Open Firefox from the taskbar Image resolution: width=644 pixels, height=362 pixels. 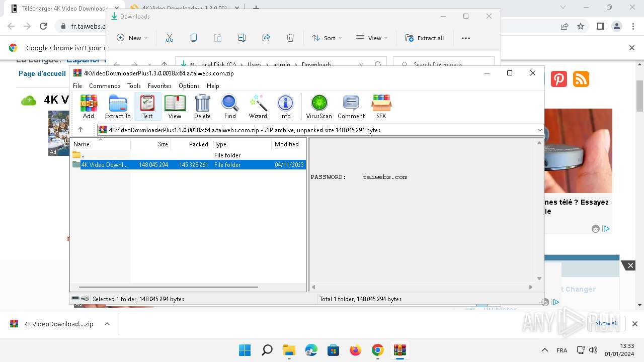(x=356, y=350)
